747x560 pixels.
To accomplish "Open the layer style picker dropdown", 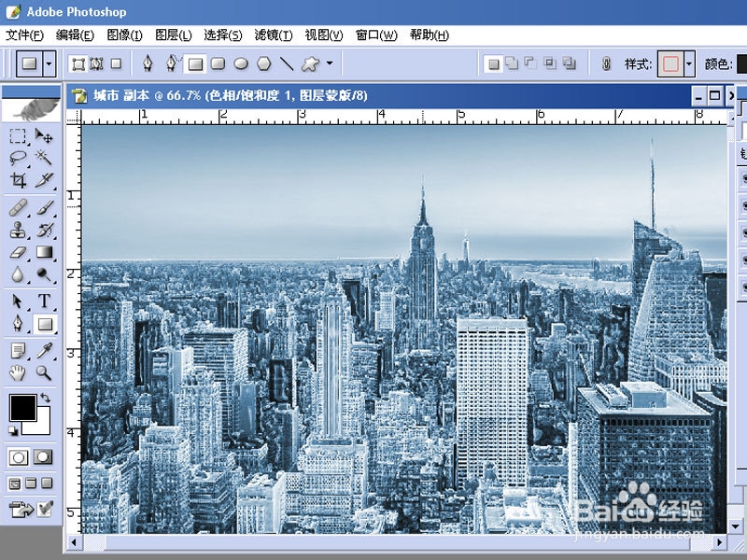I will click(689, 63).
